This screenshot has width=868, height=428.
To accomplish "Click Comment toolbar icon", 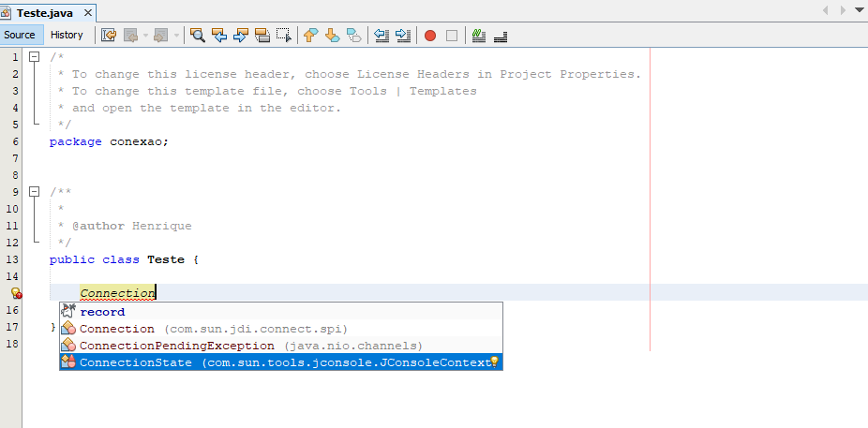I will (479, 36).
